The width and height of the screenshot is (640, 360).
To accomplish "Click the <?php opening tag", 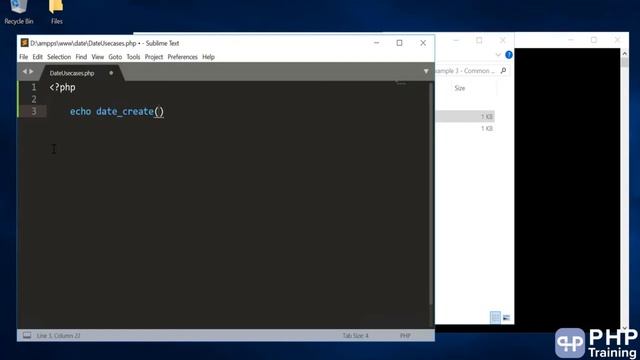I will 62,87.
